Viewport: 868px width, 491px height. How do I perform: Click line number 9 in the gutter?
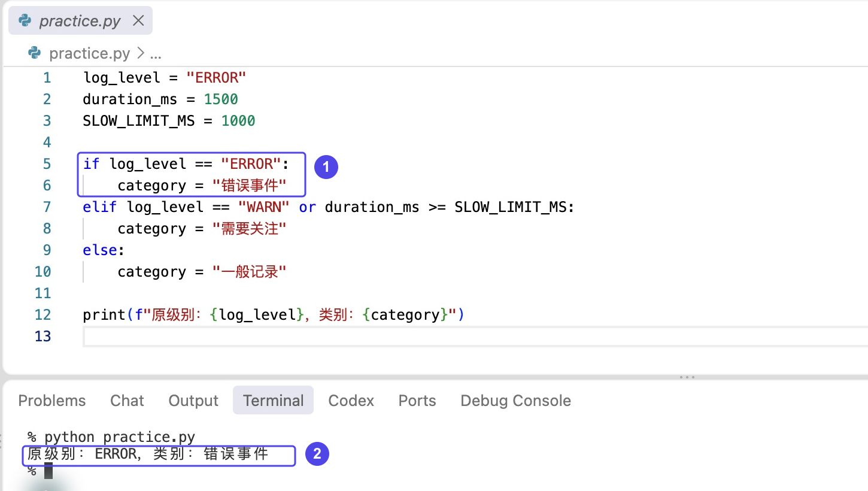[47, 250]
